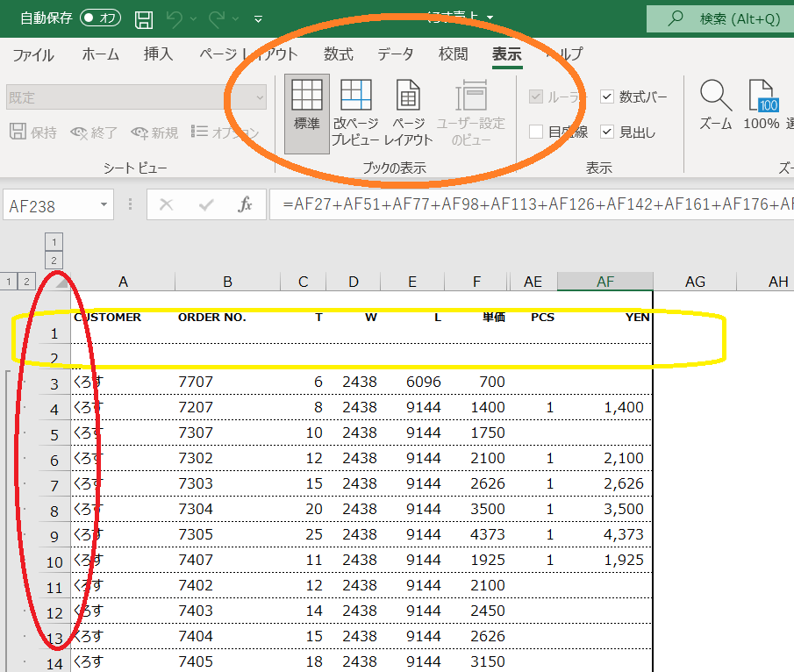Click column outline level 1 button
This screenshot has height=672, width=794.
tap(54, 242)
